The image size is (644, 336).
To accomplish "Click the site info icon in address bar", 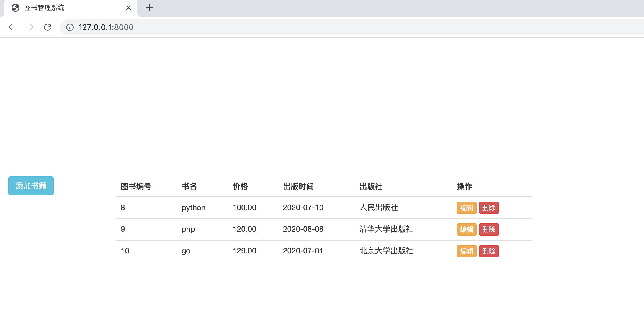I will click(70, 27).
